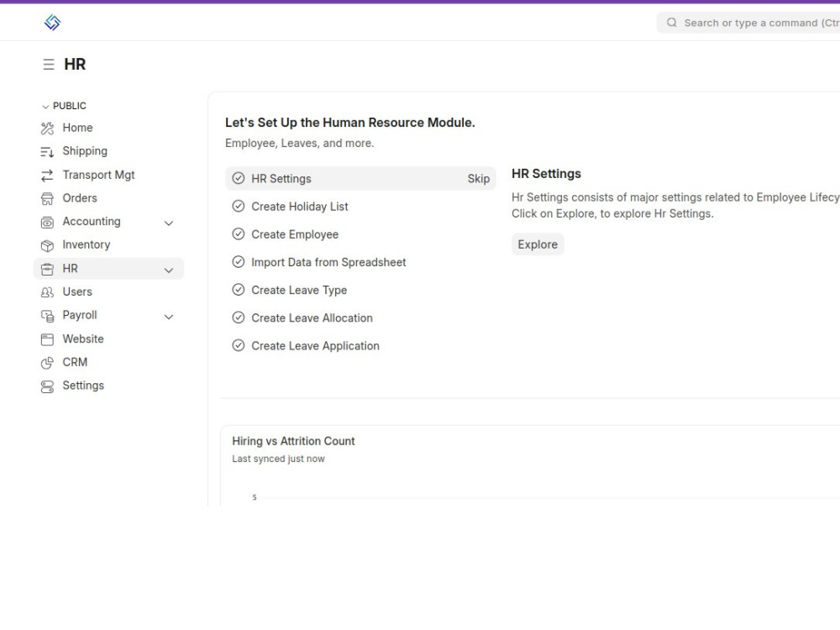The image size is (840, 630).
Task: Skip the HR Settings setup step
Action: coord(478,178)
